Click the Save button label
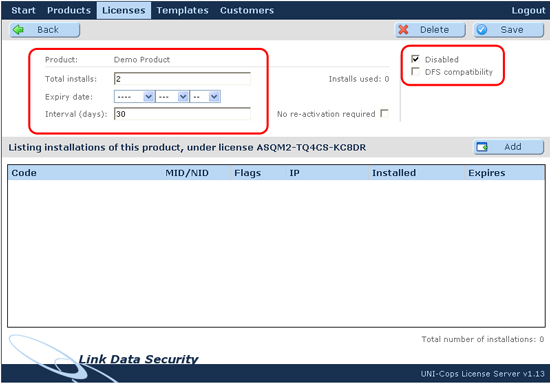The height and width of the screenshot is (383, 550). tap(512, 30)
